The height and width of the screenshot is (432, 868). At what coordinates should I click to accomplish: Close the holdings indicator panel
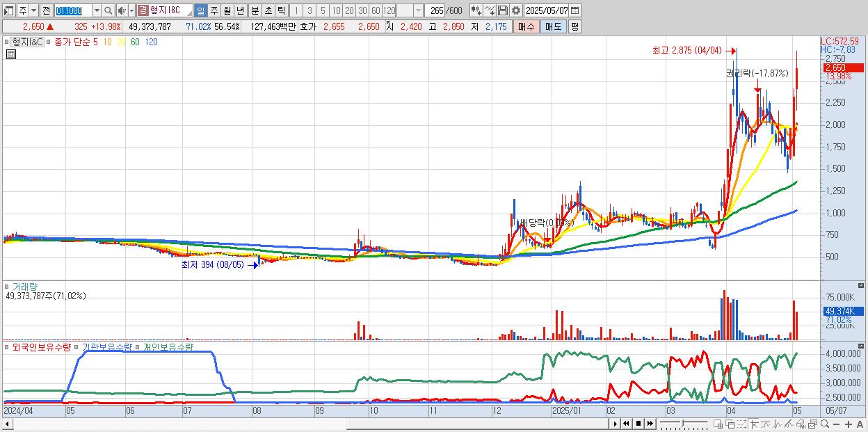pos(862,345)
